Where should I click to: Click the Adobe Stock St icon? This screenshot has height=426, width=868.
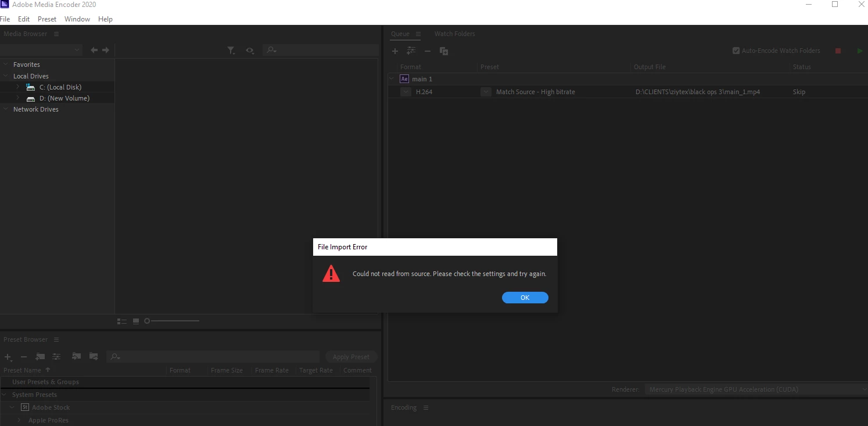coord(25,407)
